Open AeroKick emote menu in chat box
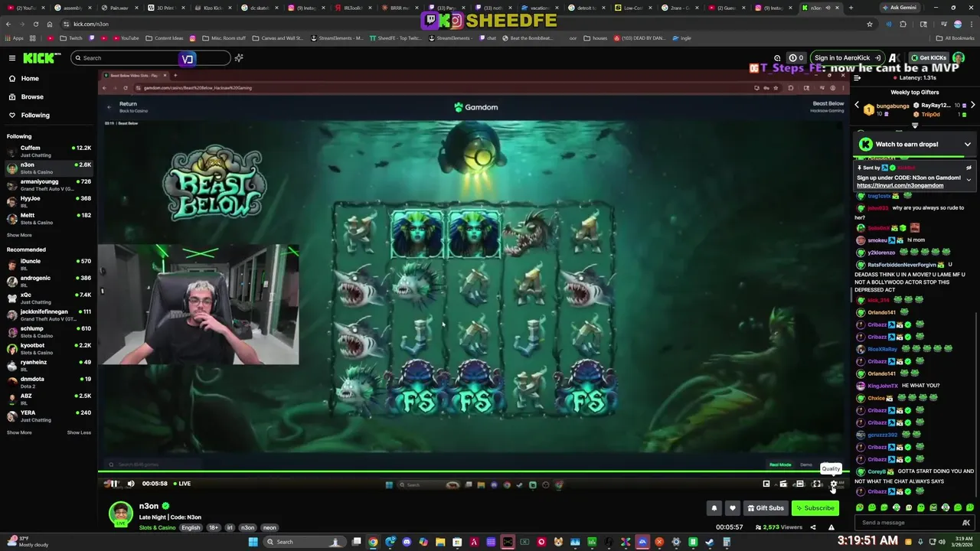This screenshot has height=551, width=980. [966, 523]
